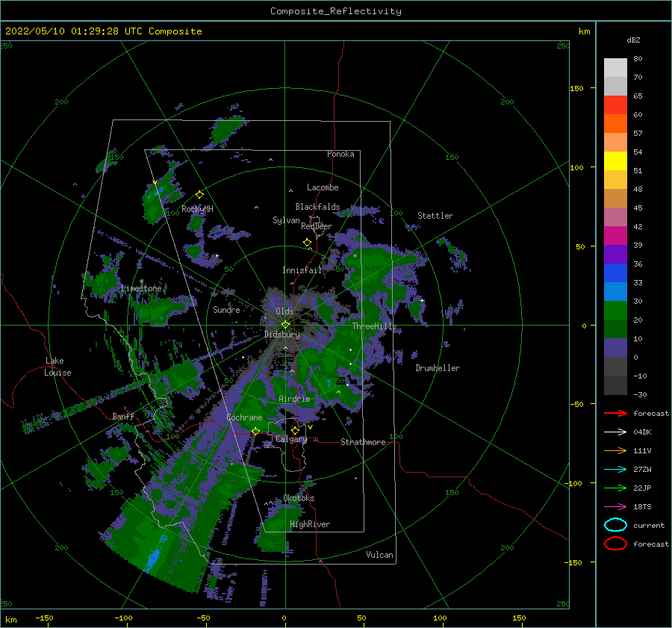Click the Vulcan label
Image resolution: width=672 pixels, height=628 pixels.
click(379, 555)
